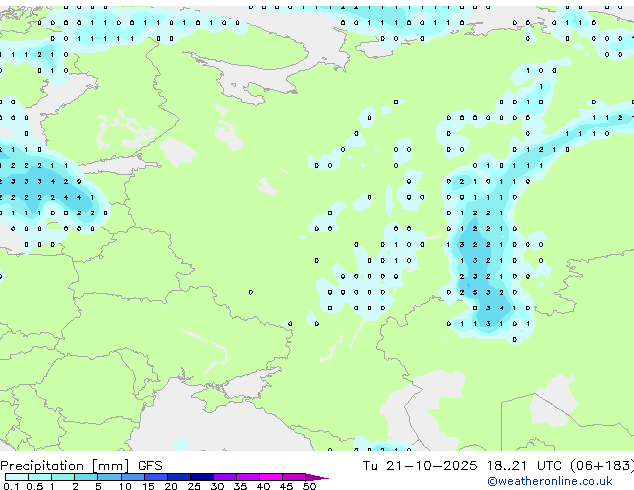Viewport: 634px width, 490px height.
Task: Click the 'Precipitation [mm] GFS' title
Action: (x=81, y=466)
